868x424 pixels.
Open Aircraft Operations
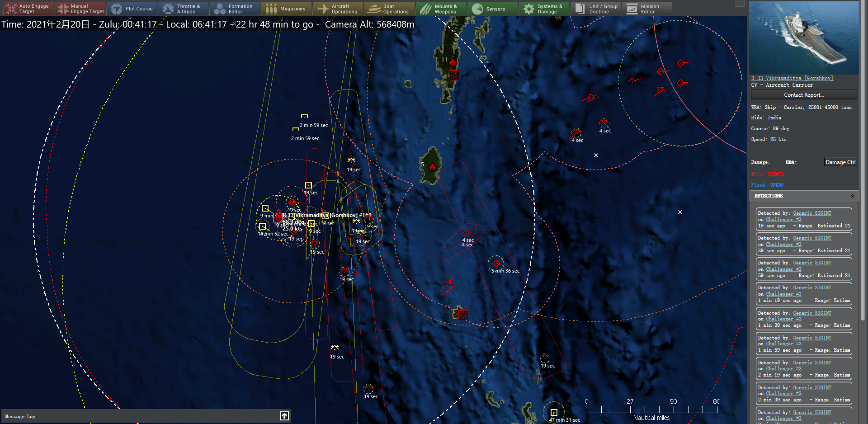[x=338, y=9]
